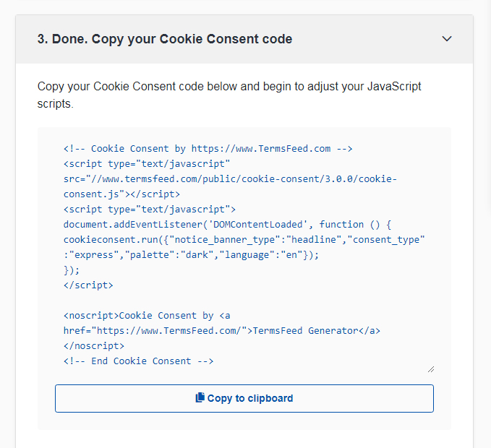Image resolution: width=491 pixels, height=448 pixels.
Task: Click the closing </noscript> line
Action: (x=94, y=346)
